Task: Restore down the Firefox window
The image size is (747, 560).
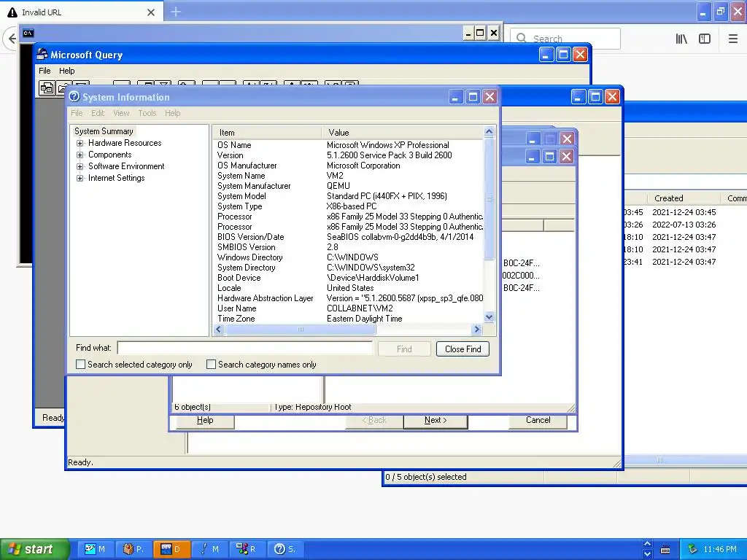Action: click(x=720, y=12)
